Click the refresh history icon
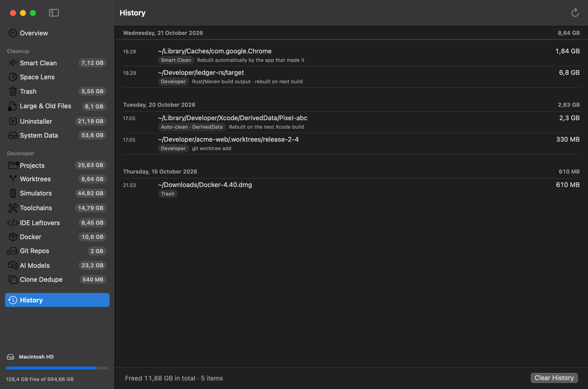 tap(575, 12)
